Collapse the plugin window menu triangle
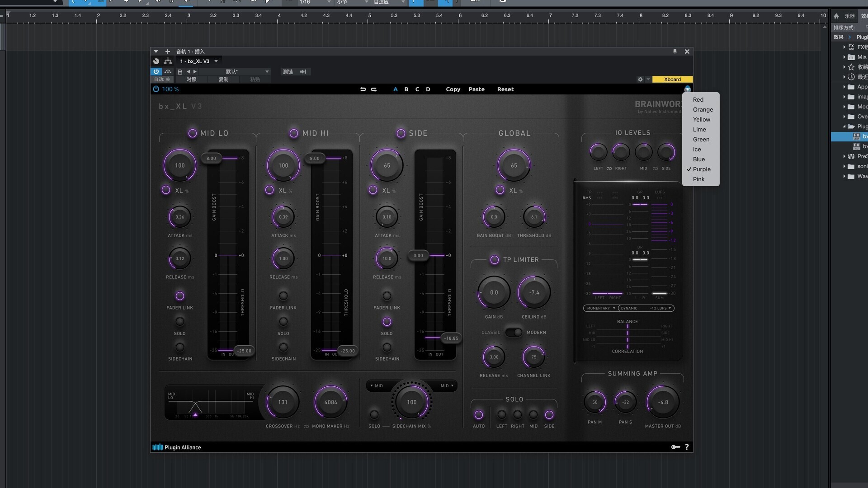This screenshot has width=868, height=488. tap(156, 52)
